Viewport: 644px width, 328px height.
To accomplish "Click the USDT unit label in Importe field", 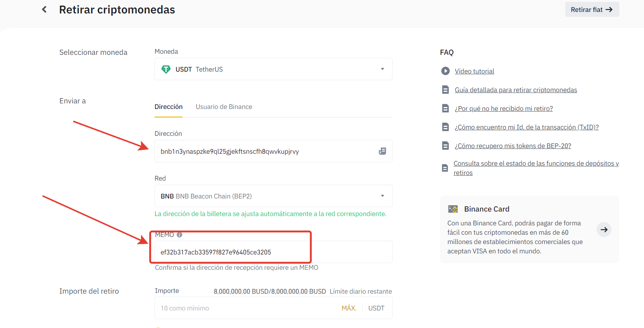I will (x=376, y=308).
